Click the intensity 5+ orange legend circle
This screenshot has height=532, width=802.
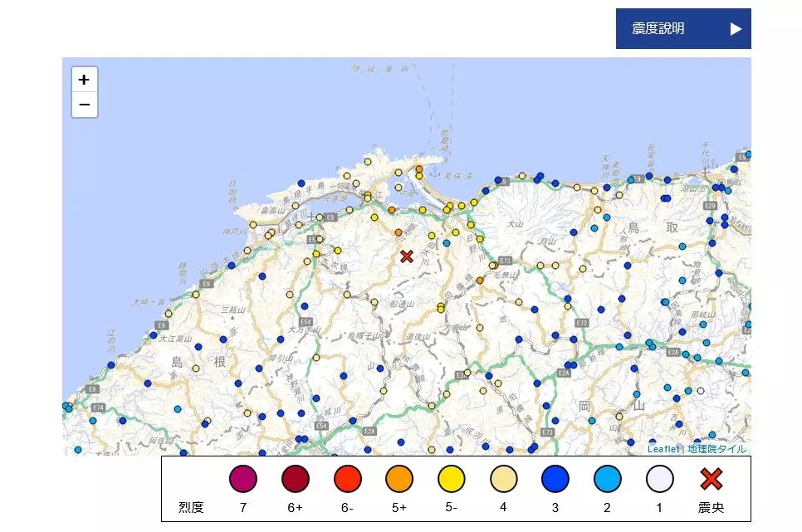(x=399, y=479)
